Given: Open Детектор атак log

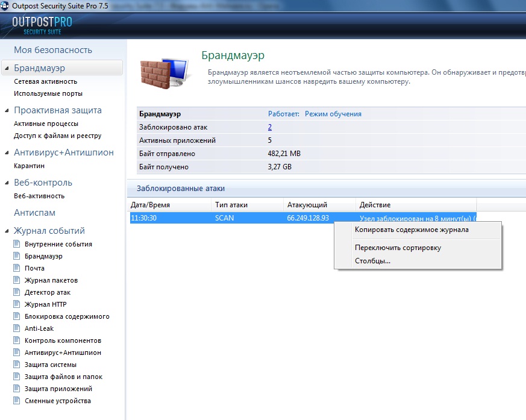Looking at the screenshot, I should [x=48, y=292].
